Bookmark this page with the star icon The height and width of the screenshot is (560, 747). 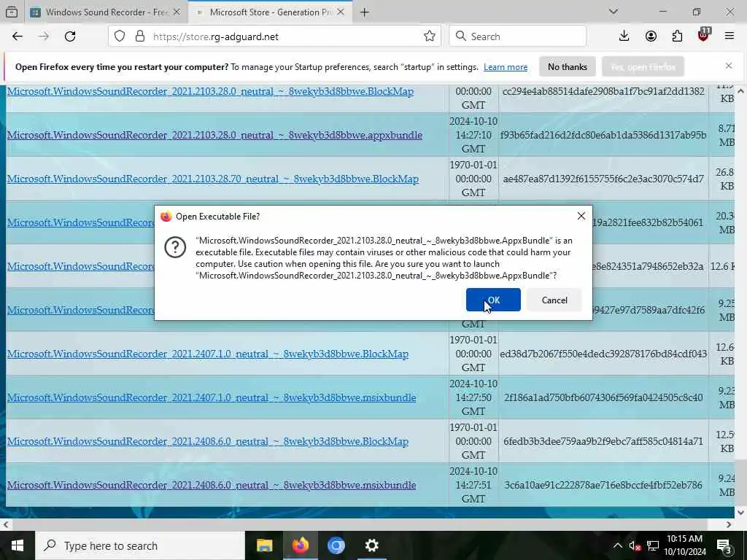point(429,36)
